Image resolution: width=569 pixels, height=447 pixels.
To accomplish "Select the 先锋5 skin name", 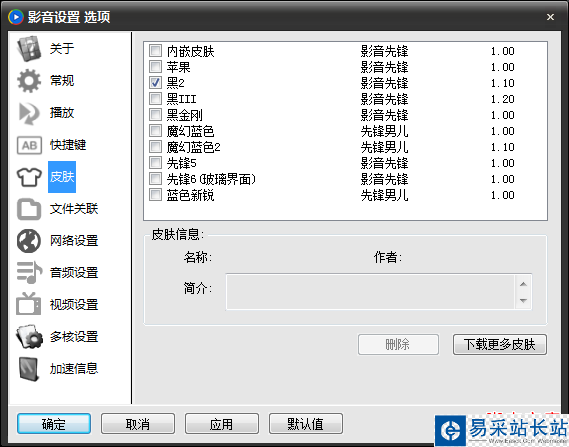I will 181,163.
